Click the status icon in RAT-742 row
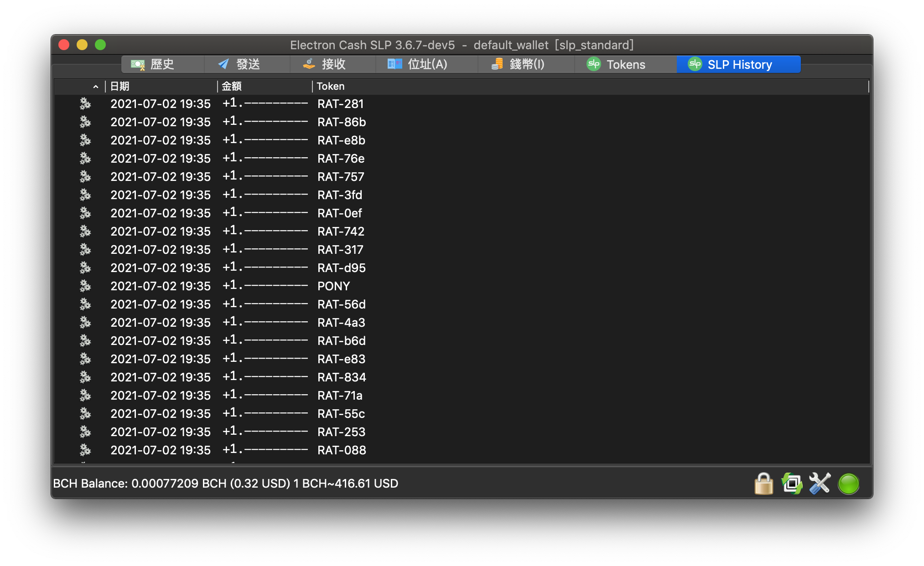Viewport: 924px width, 566px height. point(85,232)
